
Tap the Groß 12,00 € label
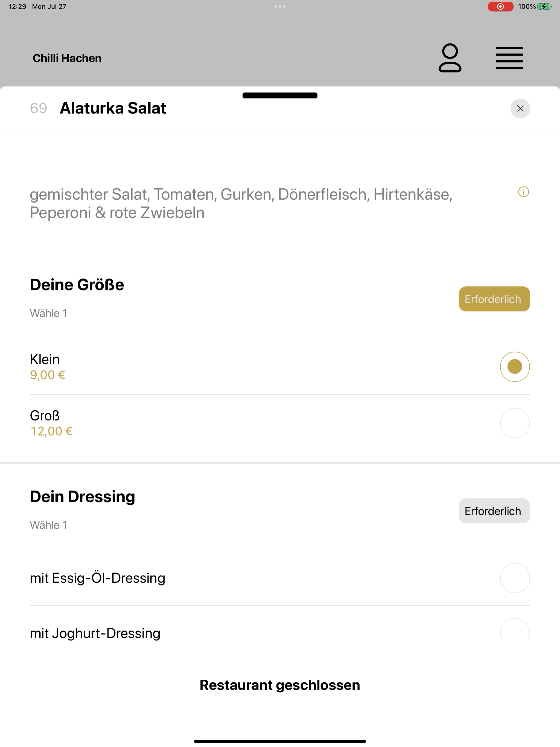coord(51,423)
